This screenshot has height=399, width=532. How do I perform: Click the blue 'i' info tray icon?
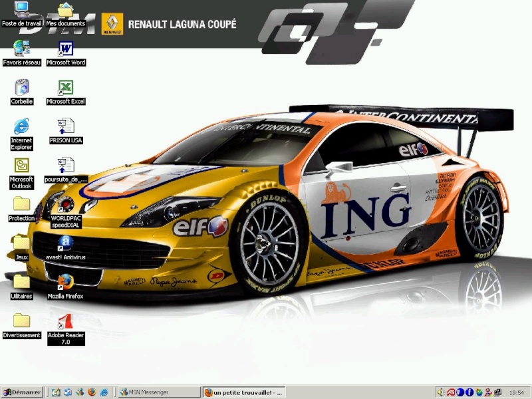[469, 392]
